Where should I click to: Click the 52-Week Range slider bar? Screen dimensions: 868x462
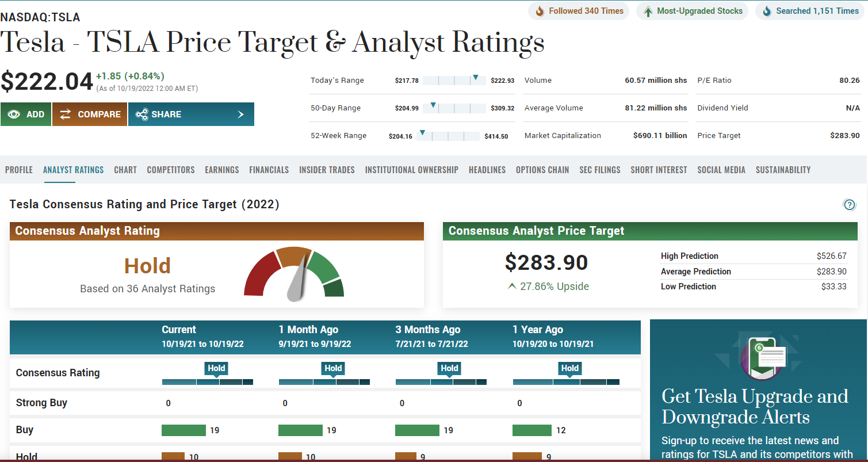point(448,136)
